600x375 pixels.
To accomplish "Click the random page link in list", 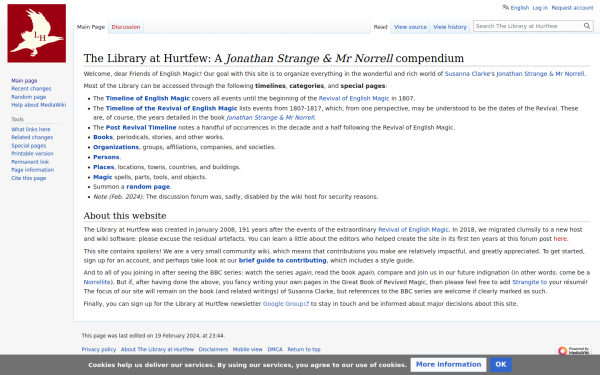I will coord(148,187).
